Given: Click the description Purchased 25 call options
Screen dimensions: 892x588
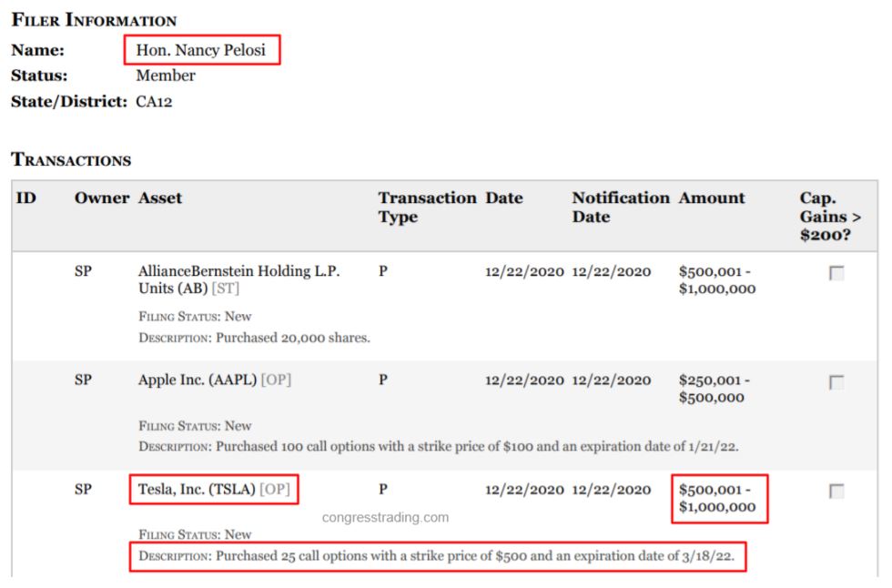Looking at the screenshot, I should point(436,555).
